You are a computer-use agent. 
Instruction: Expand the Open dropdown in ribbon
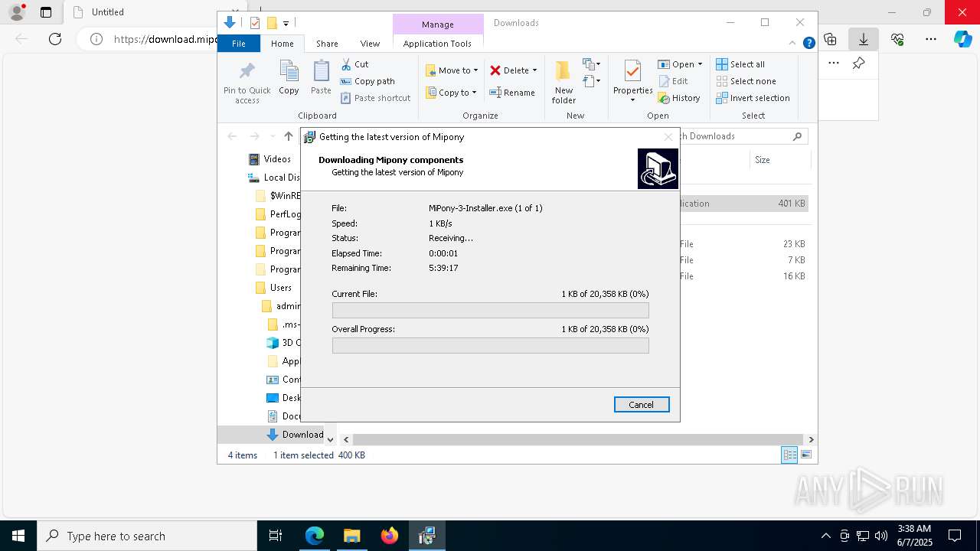[700, 64]
